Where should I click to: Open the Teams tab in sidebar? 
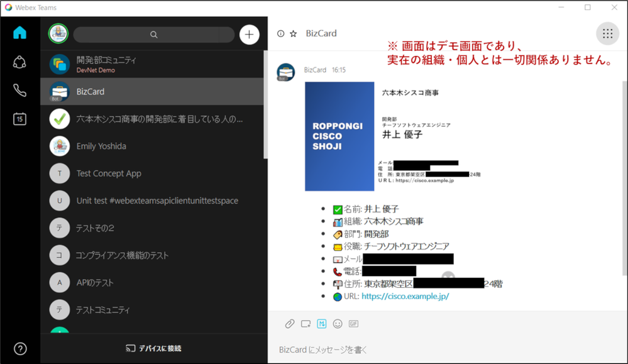tap(19, 62)
